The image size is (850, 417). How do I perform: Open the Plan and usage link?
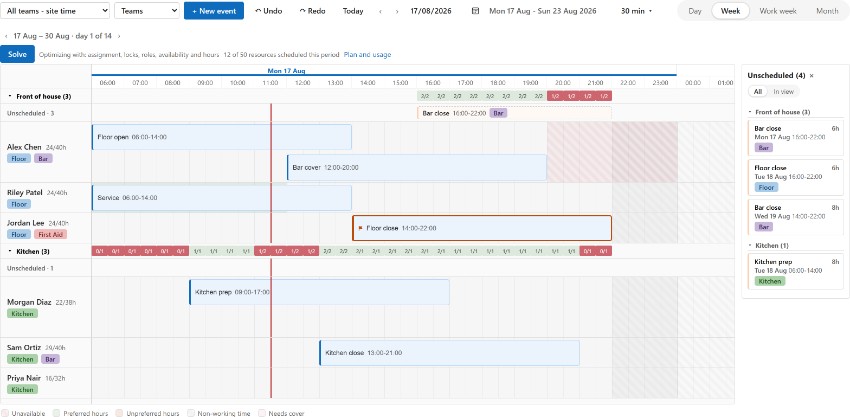click(367, 55)
